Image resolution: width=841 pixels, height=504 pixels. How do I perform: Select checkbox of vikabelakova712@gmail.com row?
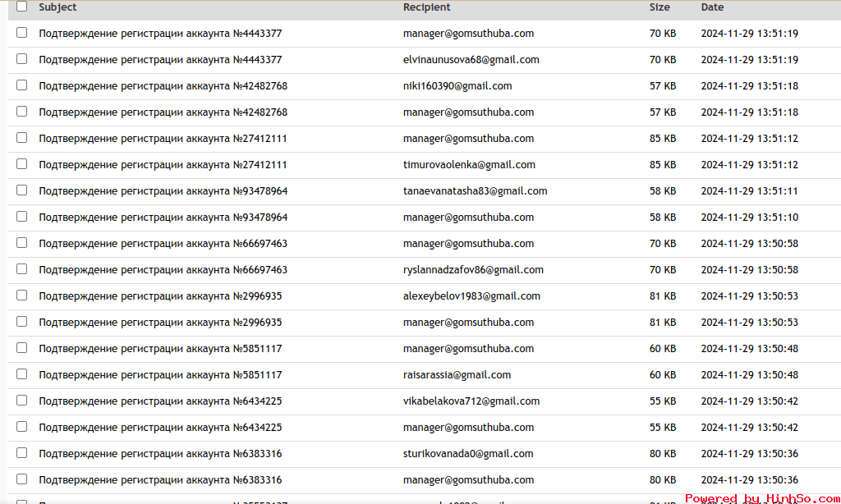tap(21, 401)
